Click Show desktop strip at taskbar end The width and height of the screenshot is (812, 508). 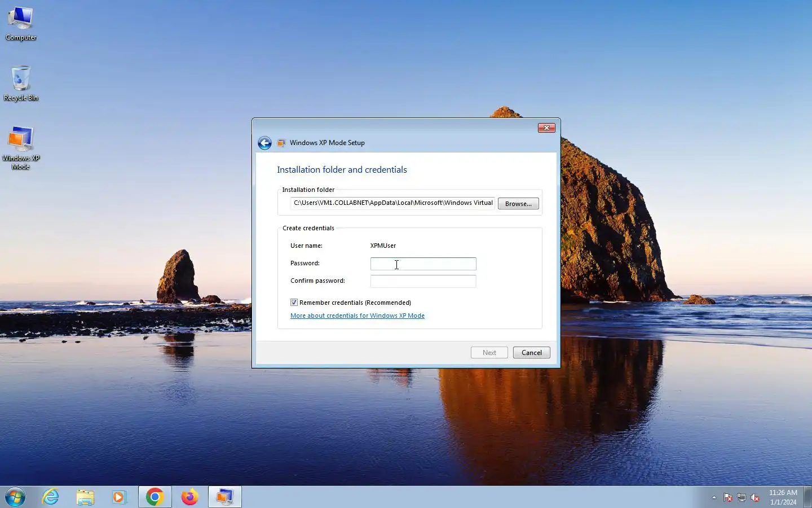(x=807, y=497)
